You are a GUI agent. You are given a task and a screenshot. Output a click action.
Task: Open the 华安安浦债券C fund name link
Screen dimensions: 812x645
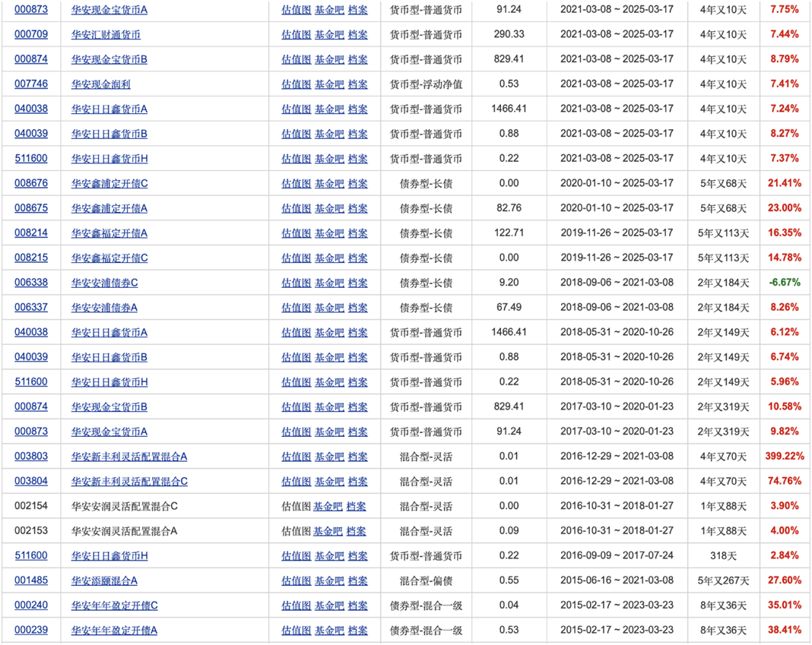104,283
